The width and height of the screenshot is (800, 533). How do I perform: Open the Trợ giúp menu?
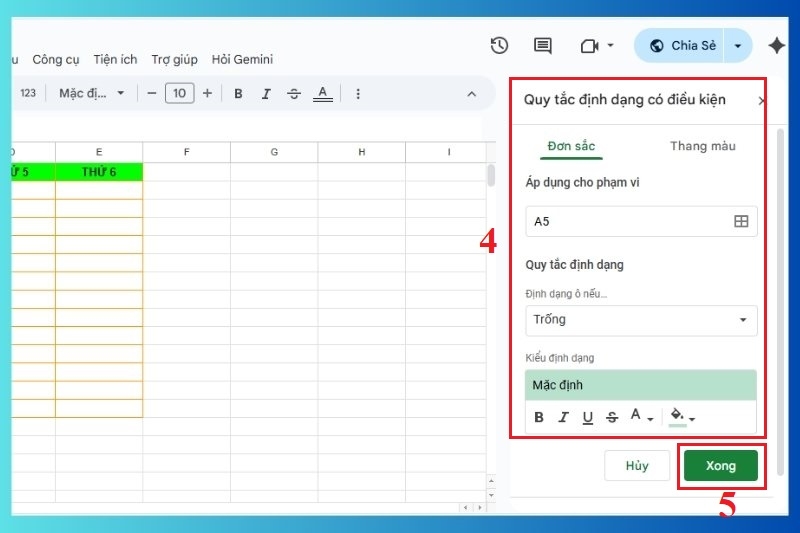(174, 60)
